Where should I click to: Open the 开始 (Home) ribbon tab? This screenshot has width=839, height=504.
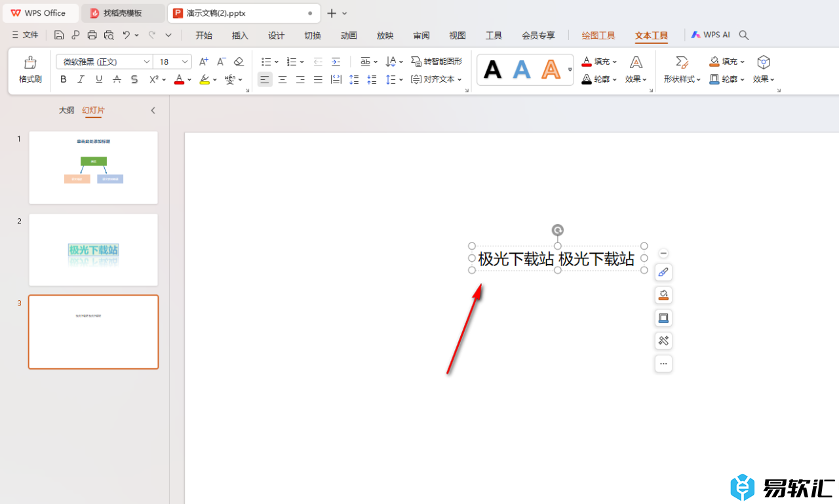click(204, 35)
